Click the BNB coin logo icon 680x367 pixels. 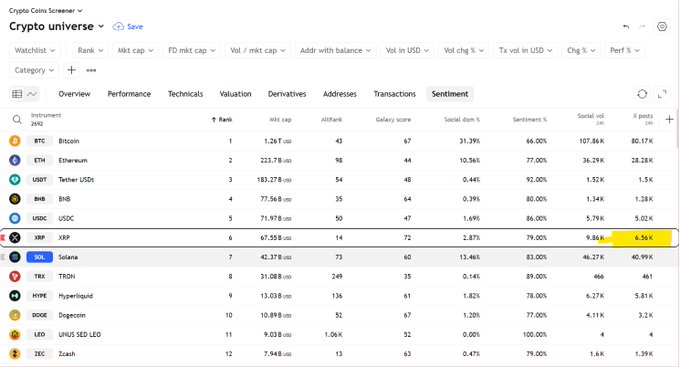[x=15, y=199]
